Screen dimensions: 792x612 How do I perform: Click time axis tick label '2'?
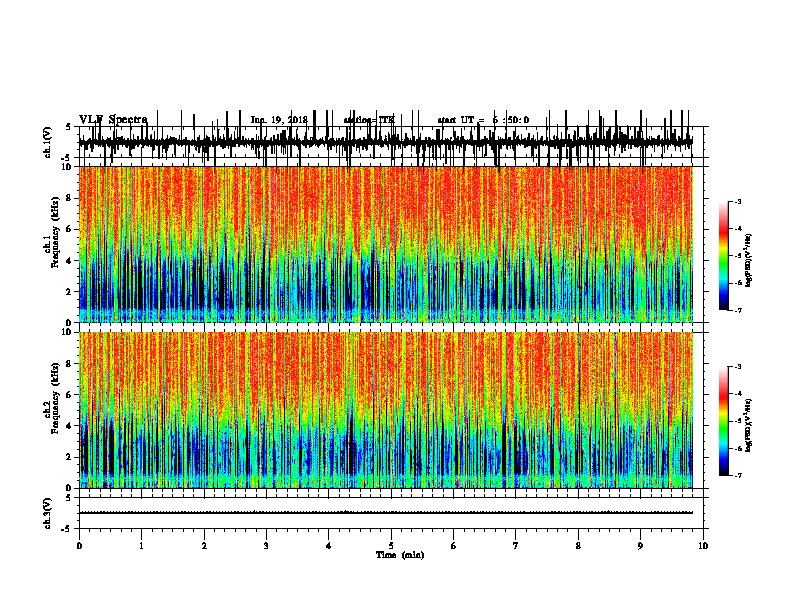(x=204, y=546)
